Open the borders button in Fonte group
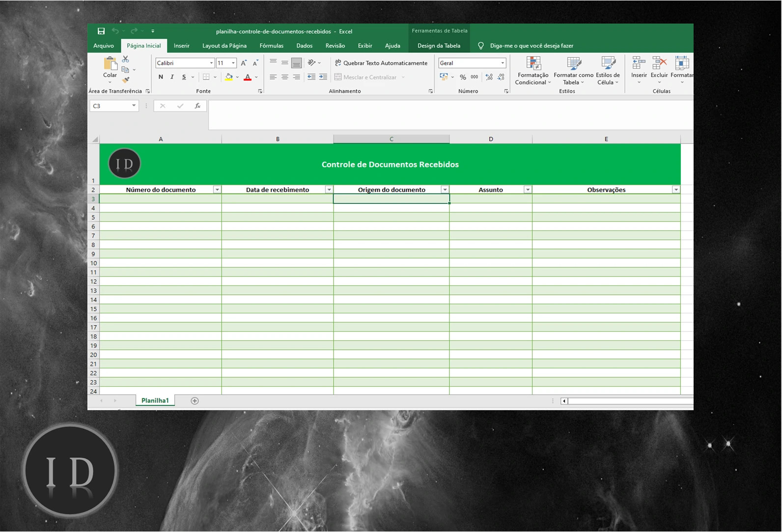 pos(206,77)
